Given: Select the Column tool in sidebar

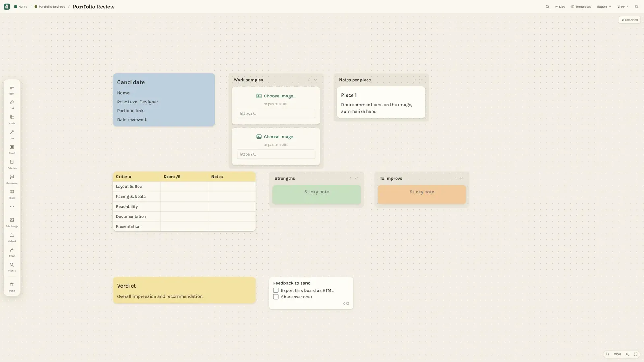Looking at the screenshot, I should point(12,164).
